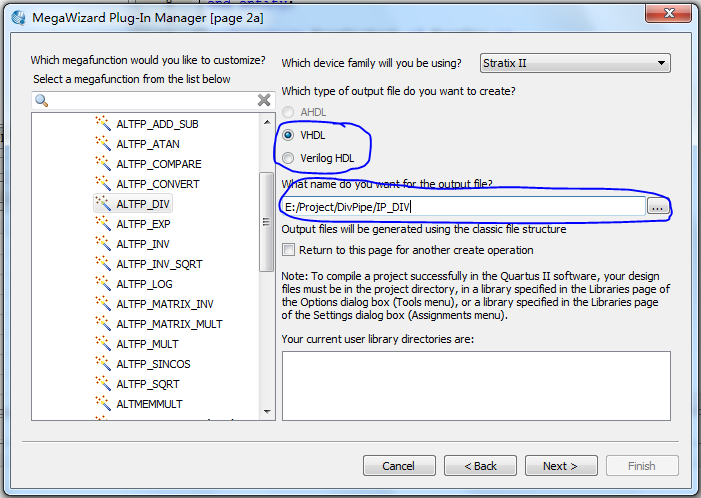Click the scroll down arrow of megafunction list

click(x=267, y=412)
